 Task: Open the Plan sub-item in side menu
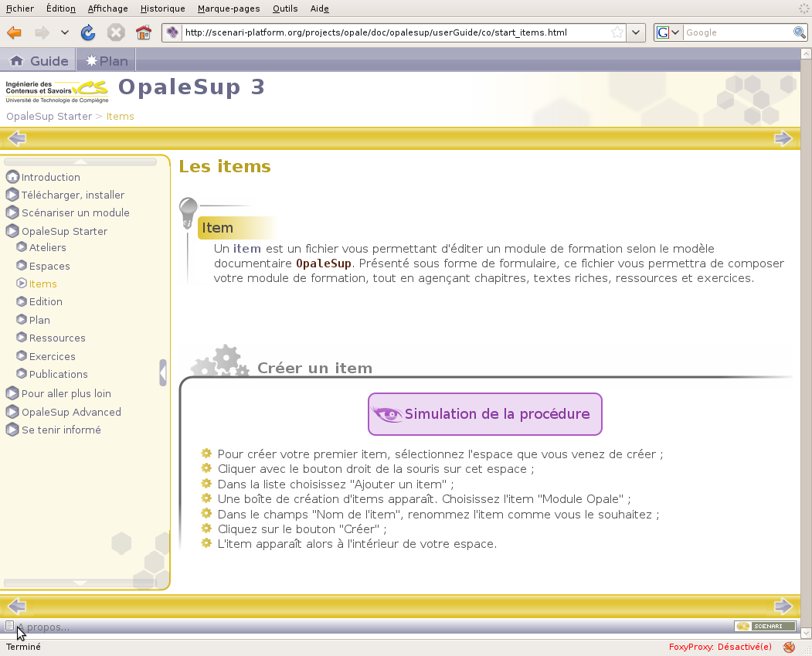coord(39,320)
